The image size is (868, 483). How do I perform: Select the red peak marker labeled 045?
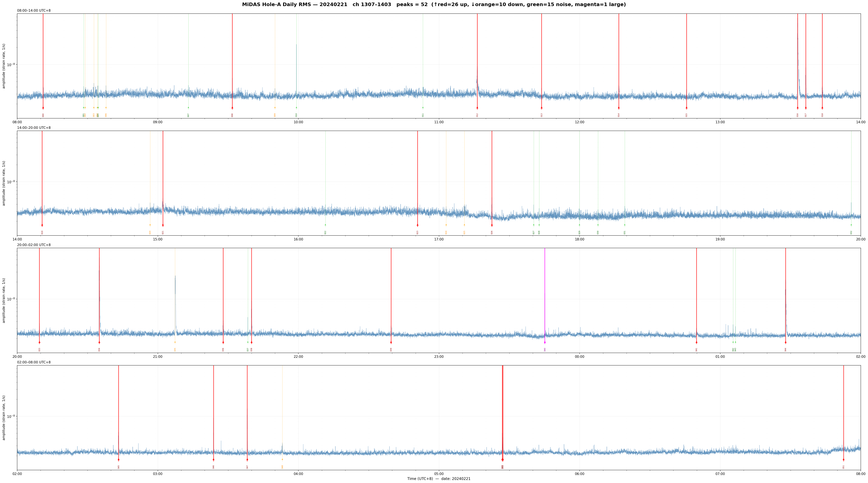(119, 459)
